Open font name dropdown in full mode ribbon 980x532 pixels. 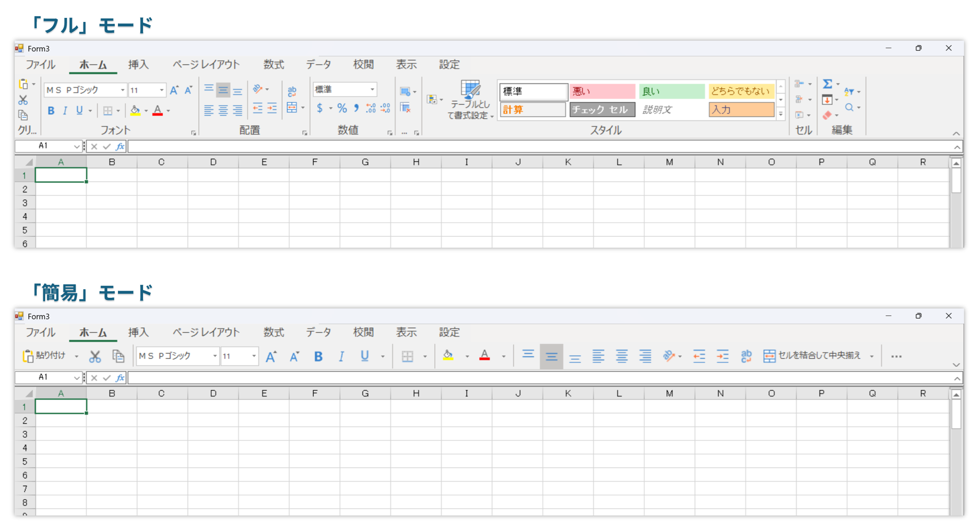pos(122,90)
